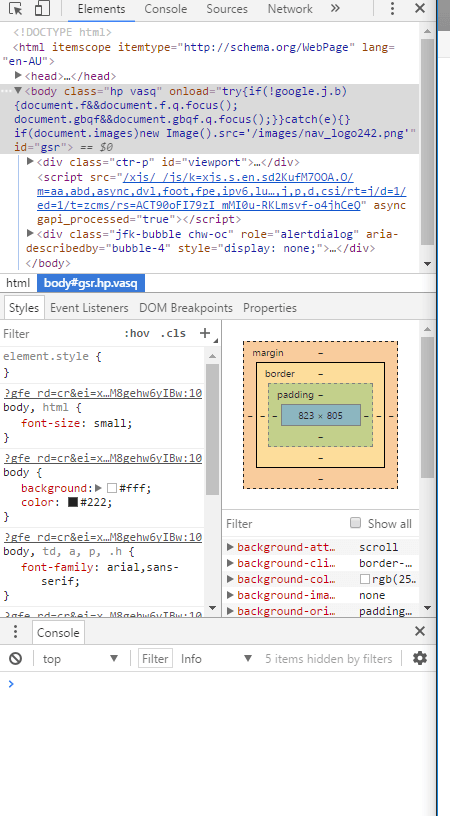This screenshot has width=450, height=816.
Task: Open the #fff background color swatch
Action: 112,488
